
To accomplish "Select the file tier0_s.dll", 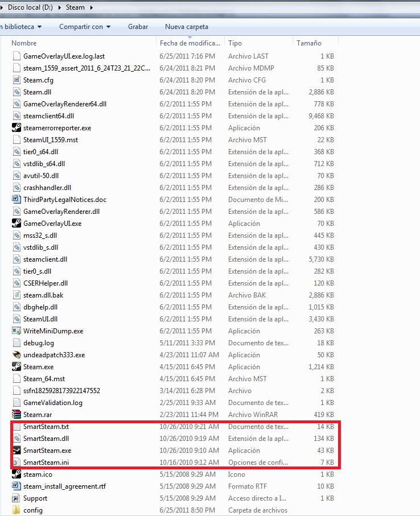I will click(37, 271).
